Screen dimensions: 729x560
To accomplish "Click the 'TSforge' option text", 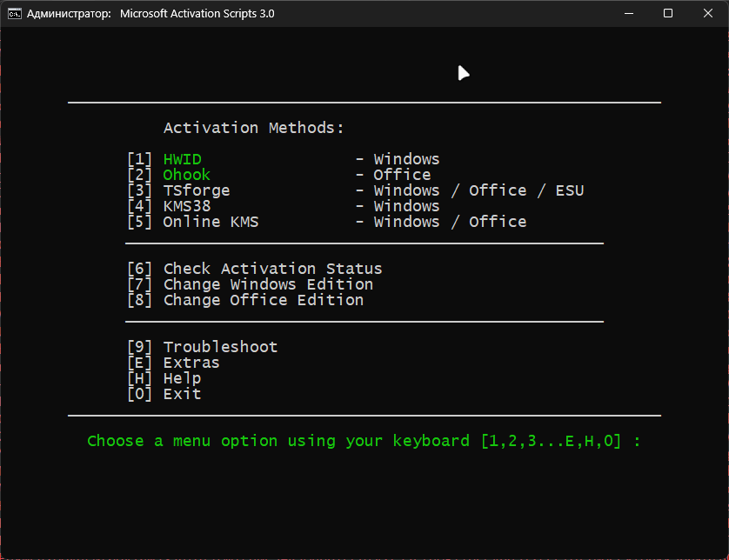I will (x=197, y=190).
